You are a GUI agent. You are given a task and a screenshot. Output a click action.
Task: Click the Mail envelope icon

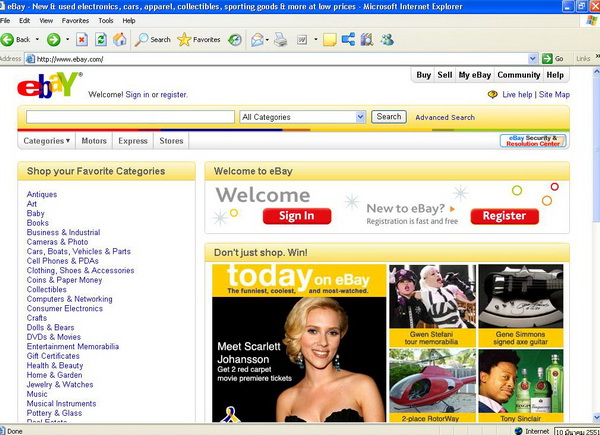[x=257, y=39]
